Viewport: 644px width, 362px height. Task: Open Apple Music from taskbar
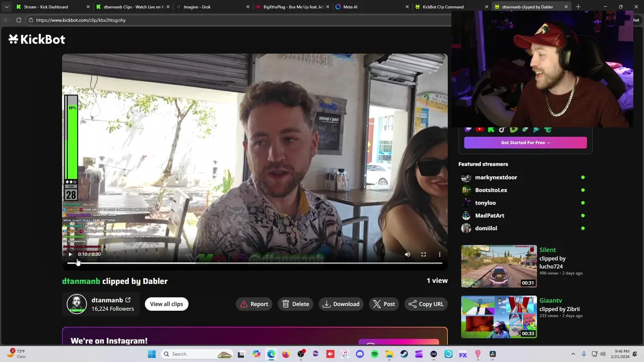[345, 354]
